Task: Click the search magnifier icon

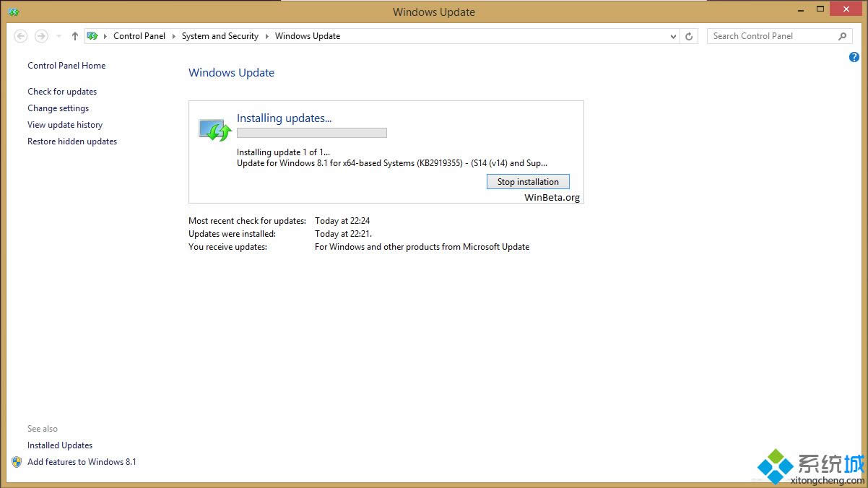Action: [x=842, y=36]
